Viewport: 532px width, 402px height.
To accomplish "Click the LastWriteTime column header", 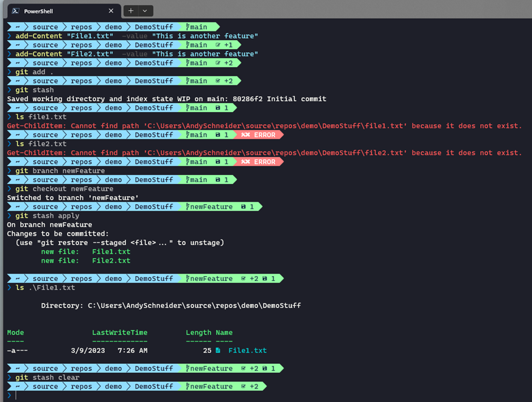I will [120, 332].
